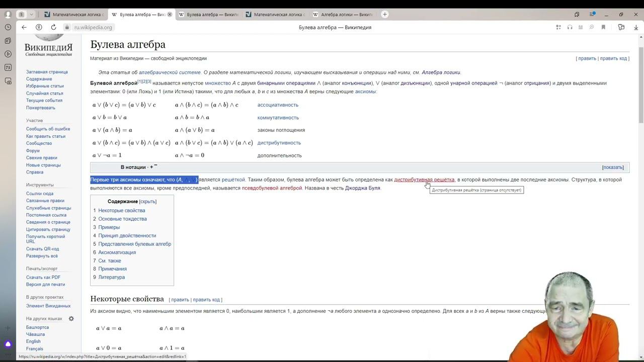
Task: Click the downloads arrow icon in toolbar
Action: [636, 27]
